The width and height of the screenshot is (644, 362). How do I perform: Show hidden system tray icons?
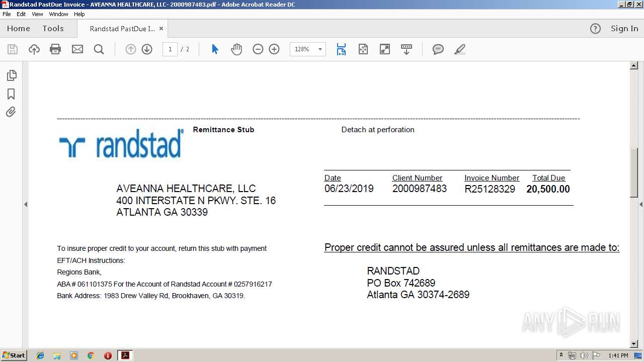[x=561, y=355]
